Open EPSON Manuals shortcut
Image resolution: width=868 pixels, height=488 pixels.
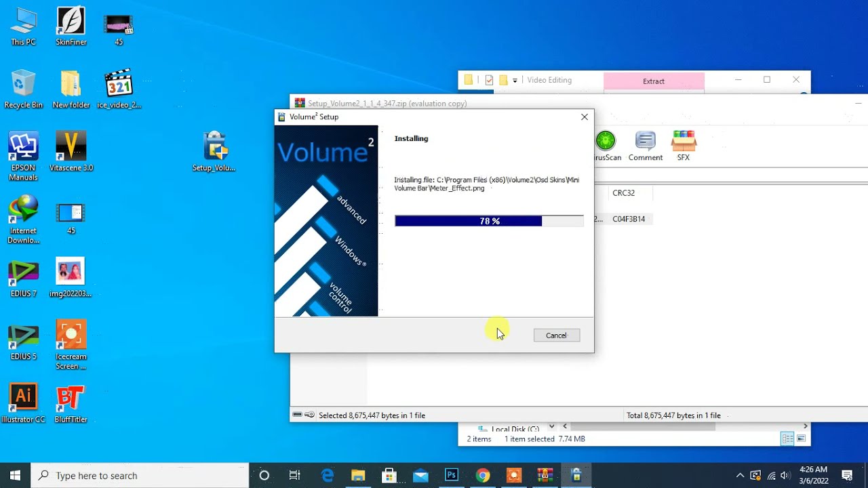(23, 157)
